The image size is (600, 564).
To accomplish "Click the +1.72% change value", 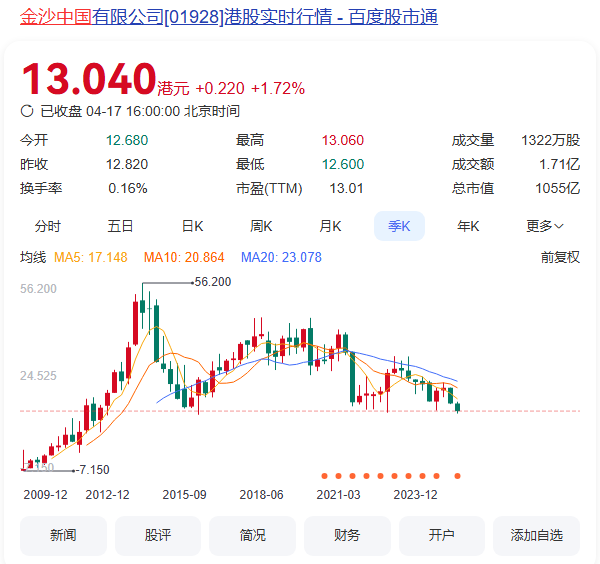I will click(278, 88).
